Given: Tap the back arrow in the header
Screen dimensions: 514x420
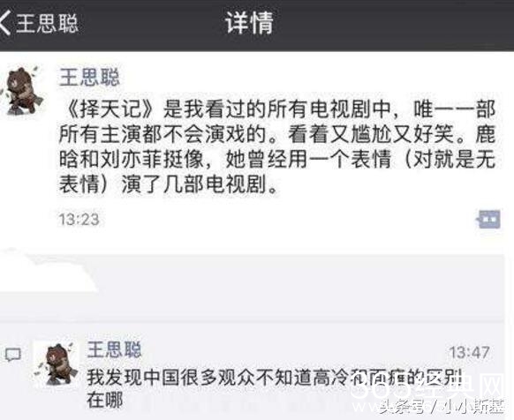Looking at the screenshot, I should pyautogui.click(x=5, y=22).
